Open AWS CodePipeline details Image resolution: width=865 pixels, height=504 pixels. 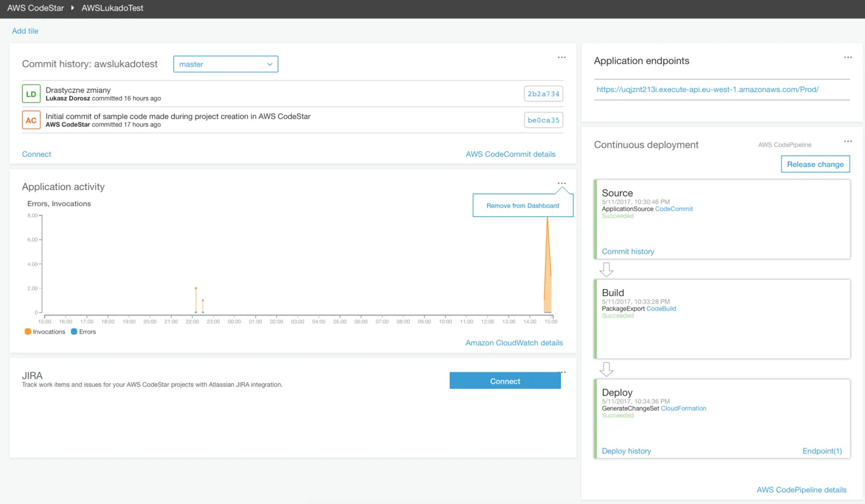click(802, 490)
